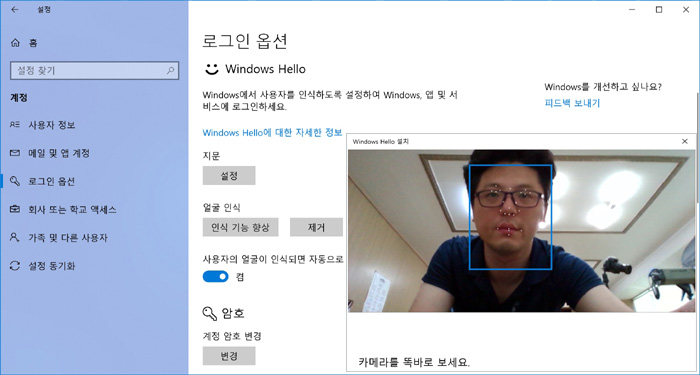
Task: Click 카메라를 똑바로 보세요 instruction text
Action: 414,361
